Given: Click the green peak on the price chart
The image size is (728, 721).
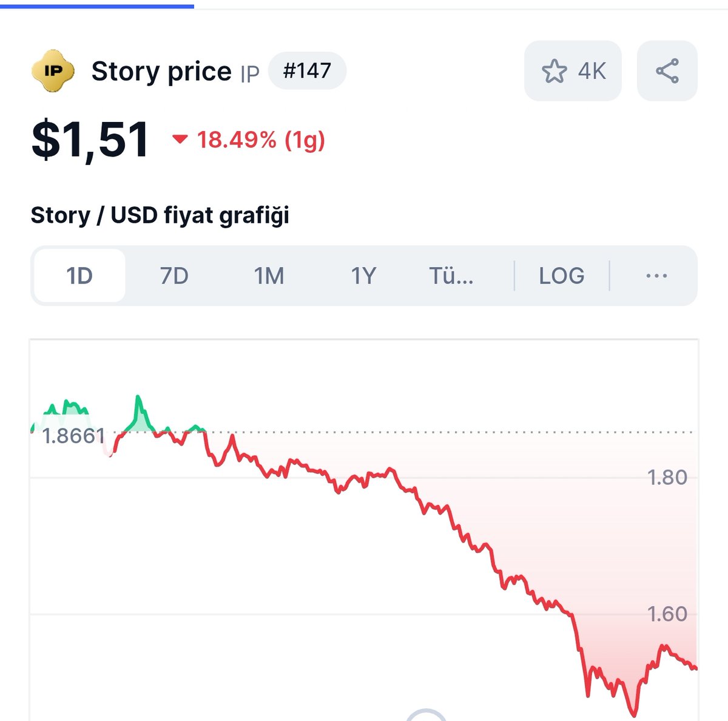Looking at the screenshot, I should 138,399.
